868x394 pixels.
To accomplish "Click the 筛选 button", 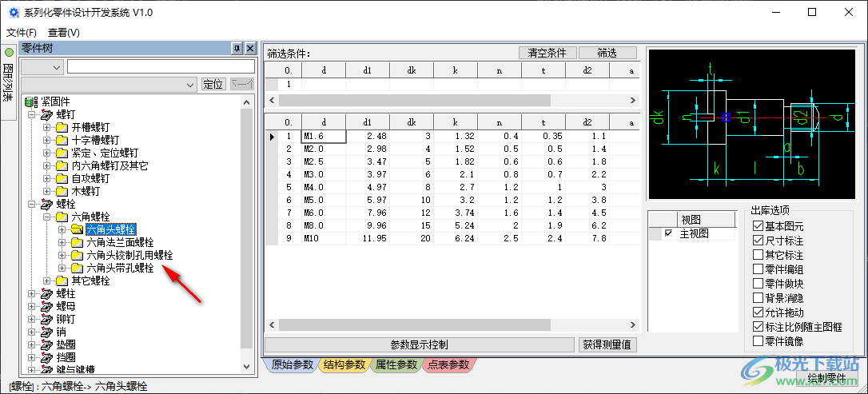I will (607, 53).
